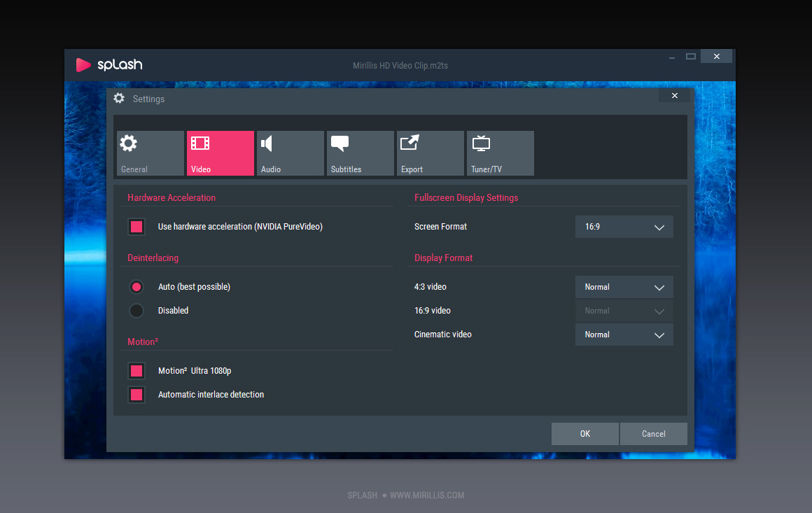The image size is (812, 513).
Task: Cancel the settings dialog
Action: pyautogui.click(x=654, y=434)
